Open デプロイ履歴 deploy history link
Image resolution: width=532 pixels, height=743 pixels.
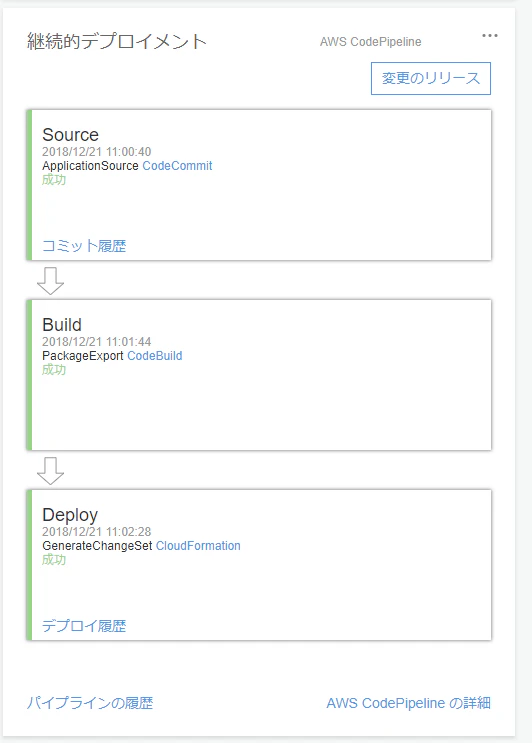pos(84,626)
